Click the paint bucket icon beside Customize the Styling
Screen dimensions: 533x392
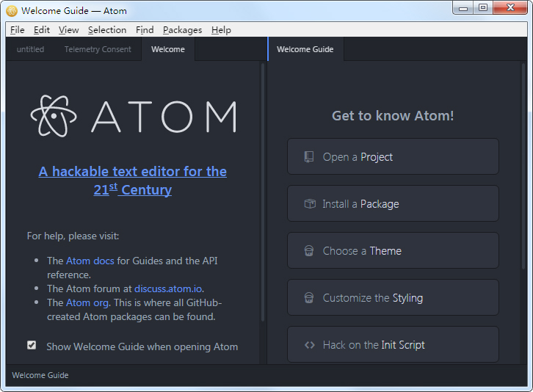(x=308, y=298)
